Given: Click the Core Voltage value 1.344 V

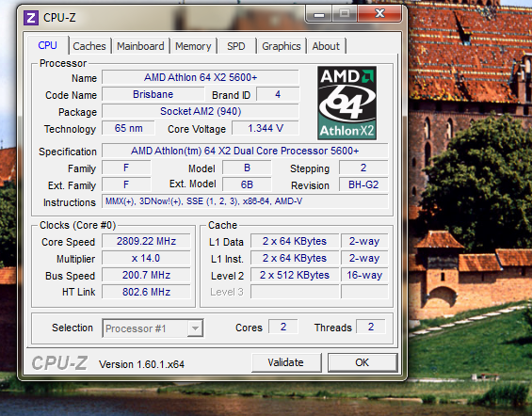Looking at the screenshot, I should coord(266,128).
